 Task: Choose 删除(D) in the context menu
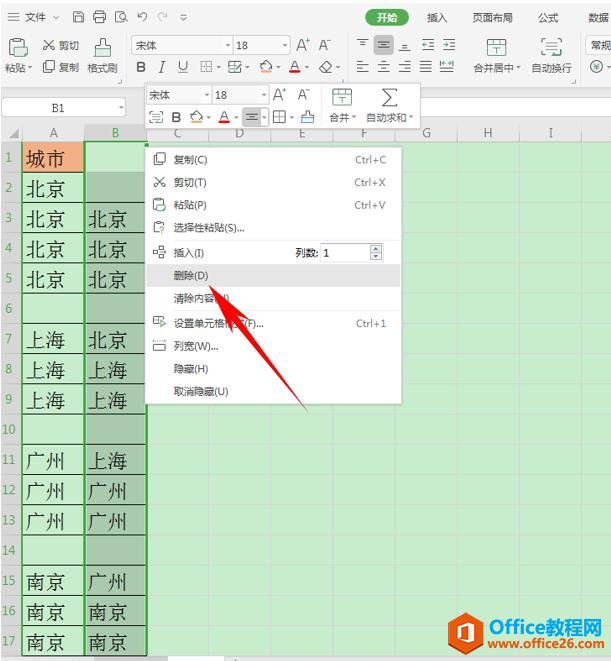pyautogui.click(x=273, y=275)
